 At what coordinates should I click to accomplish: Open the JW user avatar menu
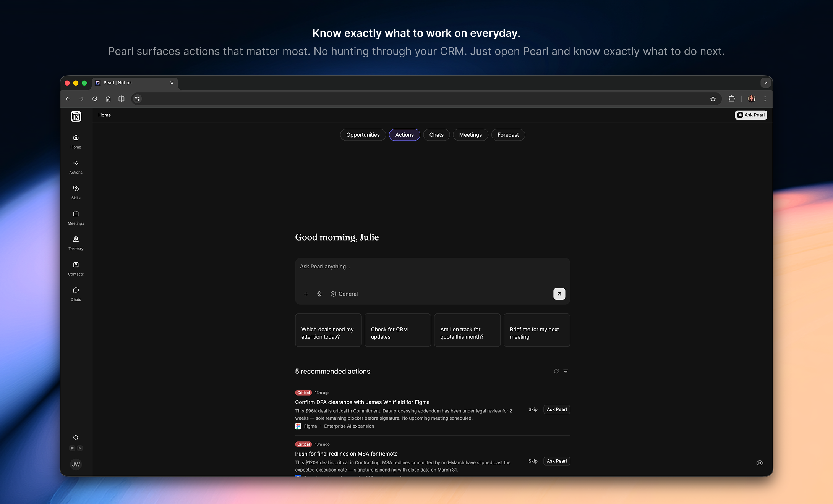coord(76,464)
